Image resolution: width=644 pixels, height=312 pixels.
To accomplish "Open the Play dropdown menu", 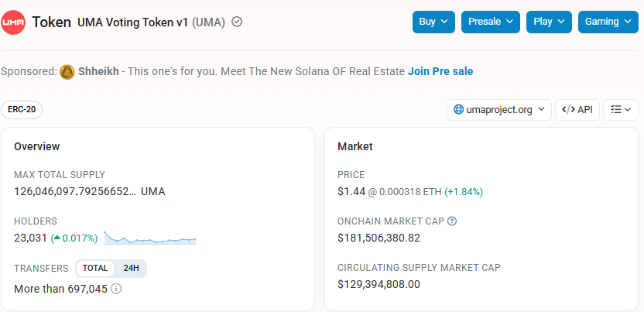I will click(x=549, y=22).
